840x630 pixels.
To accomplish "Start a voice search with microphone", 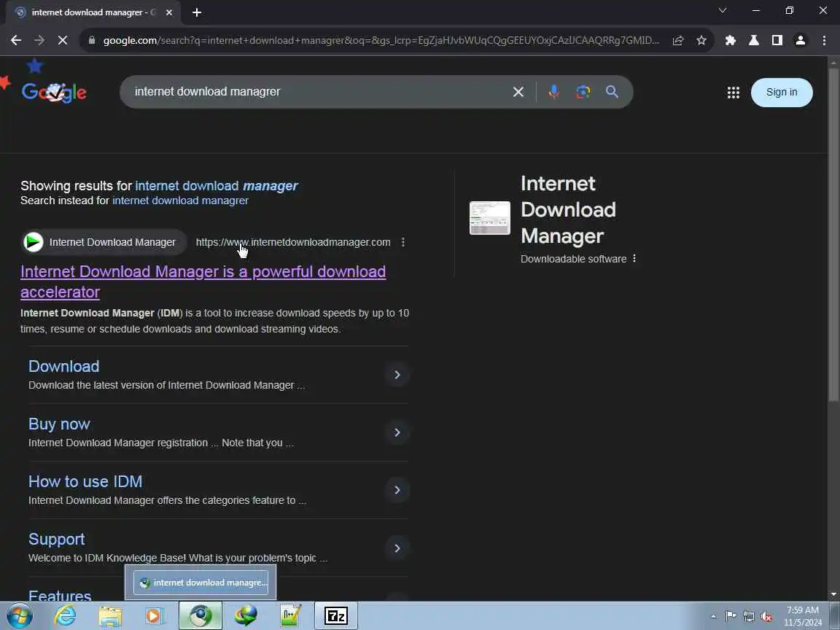I will (x=554, y=92).
